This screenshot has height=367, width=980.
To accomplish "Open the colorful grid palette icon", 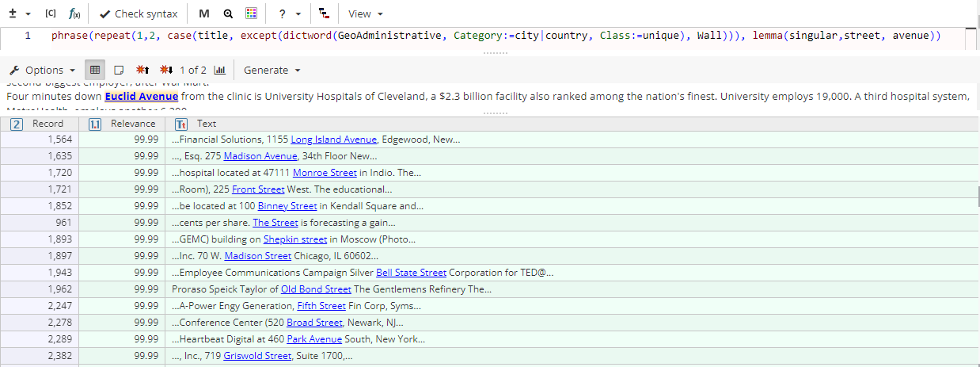I will (x=251, y=14).
